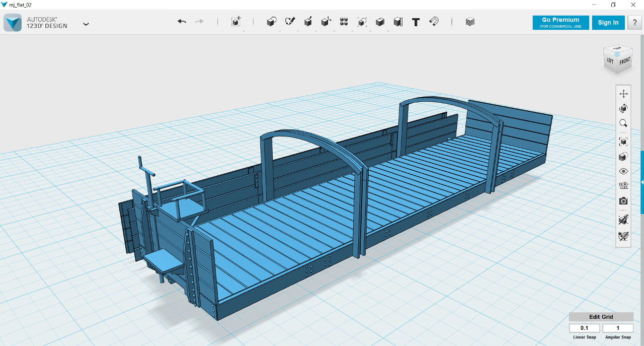Expand the Primitives tool dropdown corner
This screenshot has width=644, height=346.
click(x=279, y=31)
